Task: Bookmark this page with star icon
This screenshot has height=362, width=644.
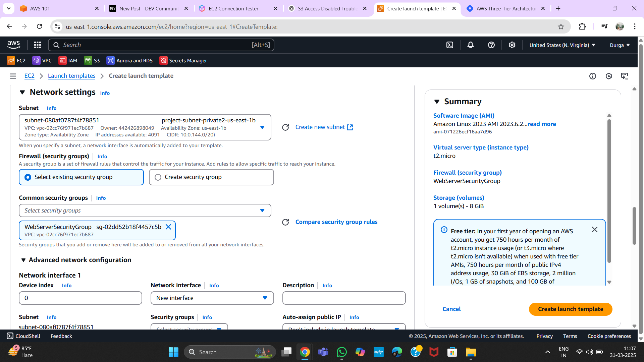Action: point(561,26)
